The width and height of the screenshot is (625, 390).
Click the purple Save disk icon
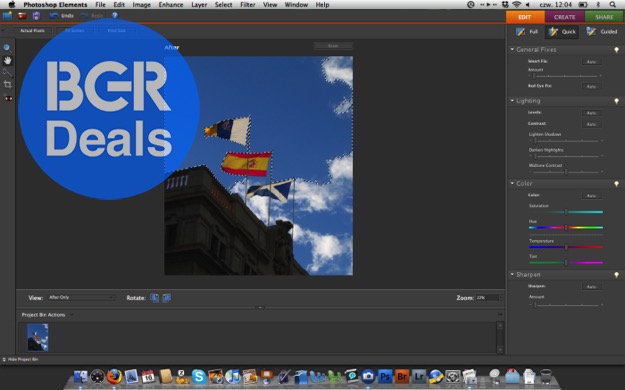(36, 16)
